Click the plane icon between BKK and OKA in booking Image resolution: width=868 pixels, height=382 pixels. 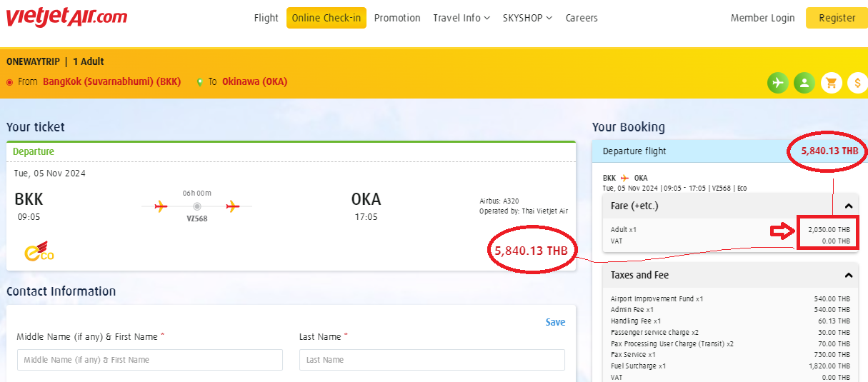[625, 178]
